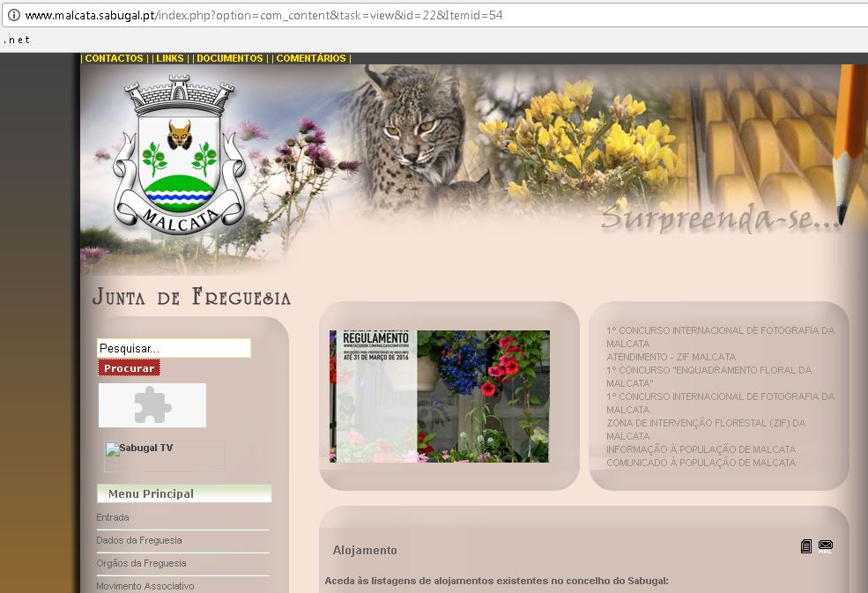The image size is (868, 593).
Task: Open Movimento Associativo menu link
Action: click(x=145, y=586)
